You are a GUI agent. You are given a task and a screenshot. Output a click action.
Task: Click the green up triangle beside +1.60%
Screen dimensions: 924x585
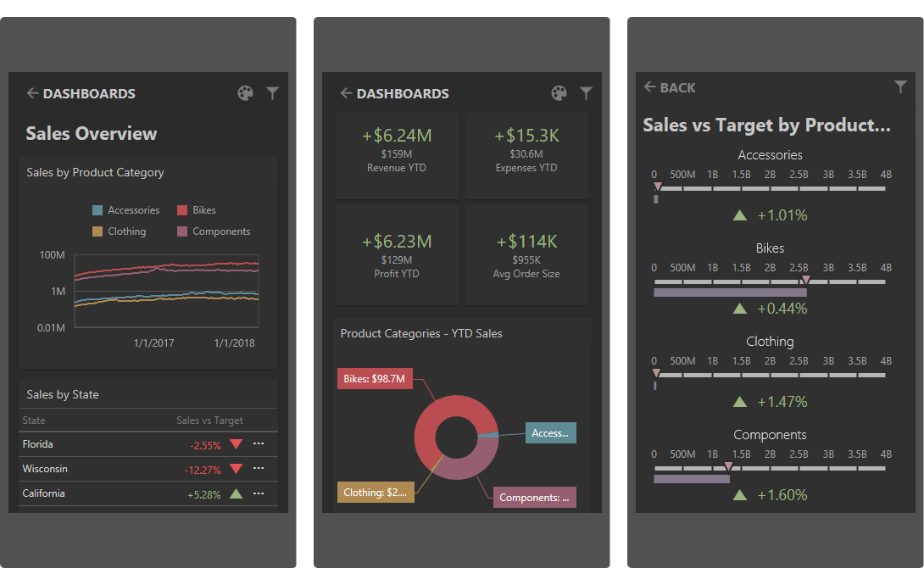point(740,495)
